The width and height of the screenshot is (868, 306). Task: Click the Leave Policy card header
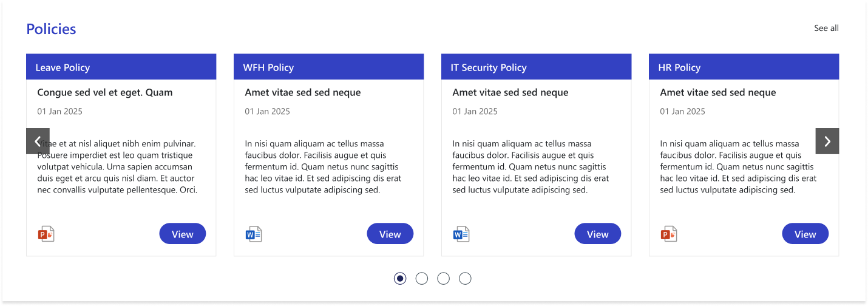coord(121,67)
